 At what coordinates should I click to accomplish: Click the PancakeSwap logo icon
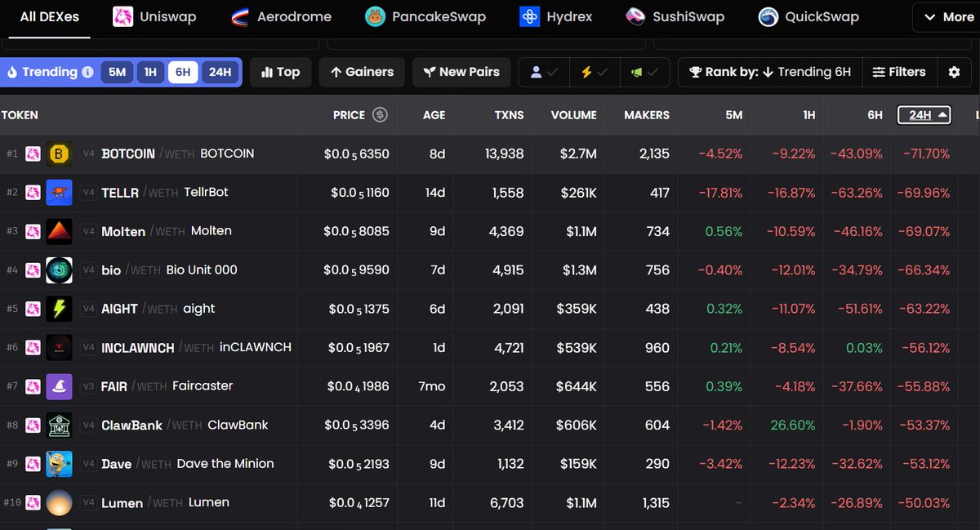[x=376, y=16]
